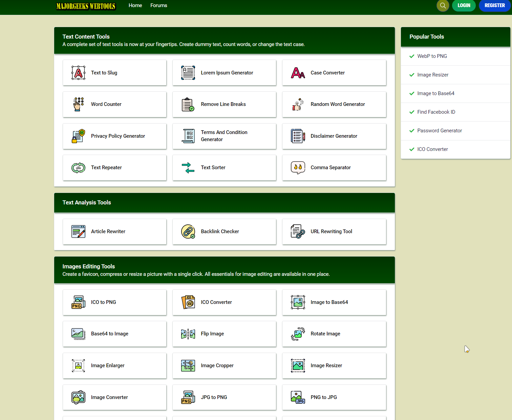Click the Case Converter letters icon
512x420 pixels.
298,73
